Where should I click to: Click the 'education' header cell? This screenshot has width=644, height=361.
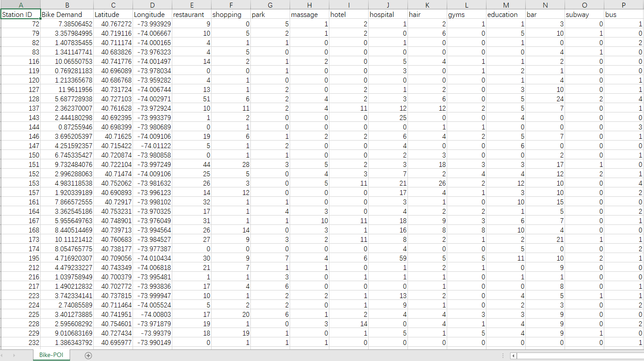(506, 14)
